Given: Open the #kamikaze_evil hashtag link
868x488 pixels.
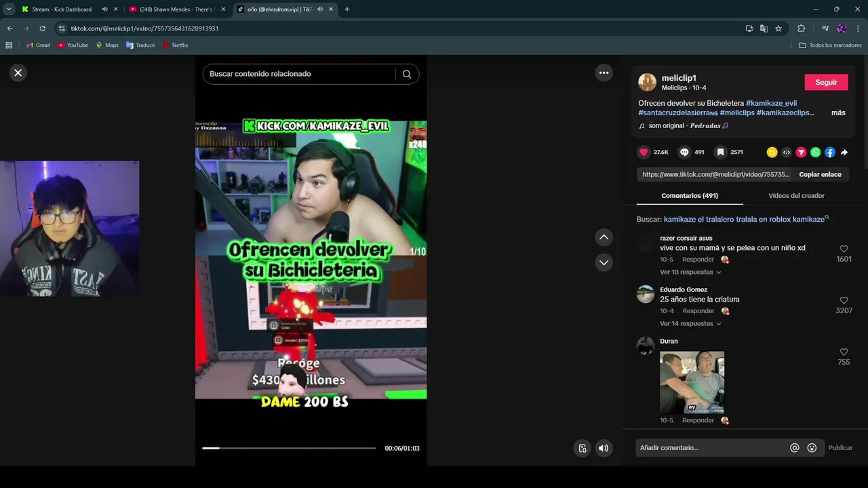Looking at the screenshot, I should (x=771, y=103).
